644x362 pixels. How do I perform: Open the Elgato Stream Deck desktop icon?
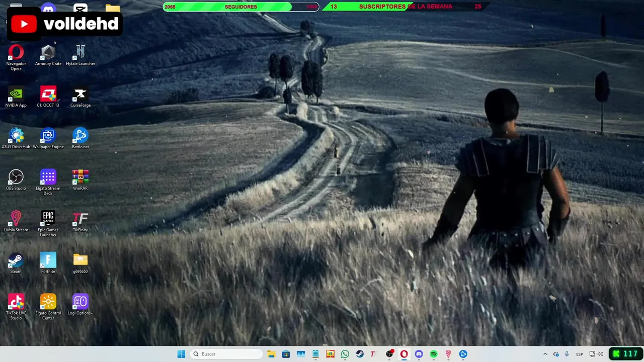coord(48,183)
